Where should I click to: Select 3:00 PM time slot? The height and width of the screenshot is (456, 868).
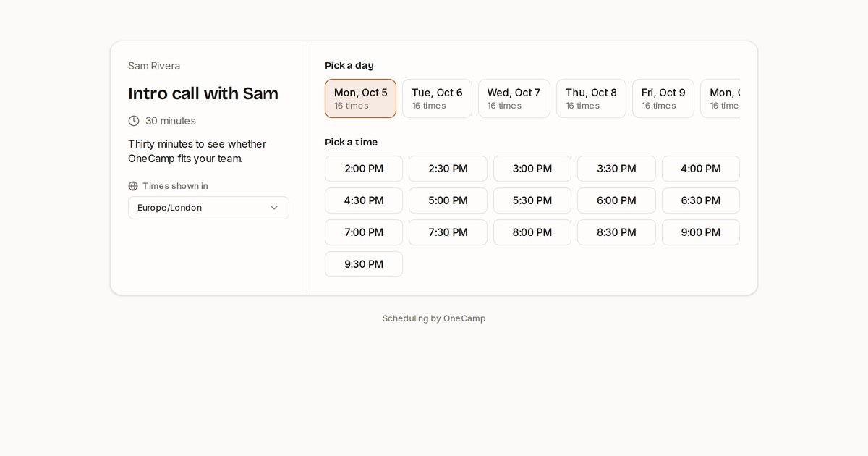(x=532, y=169)
